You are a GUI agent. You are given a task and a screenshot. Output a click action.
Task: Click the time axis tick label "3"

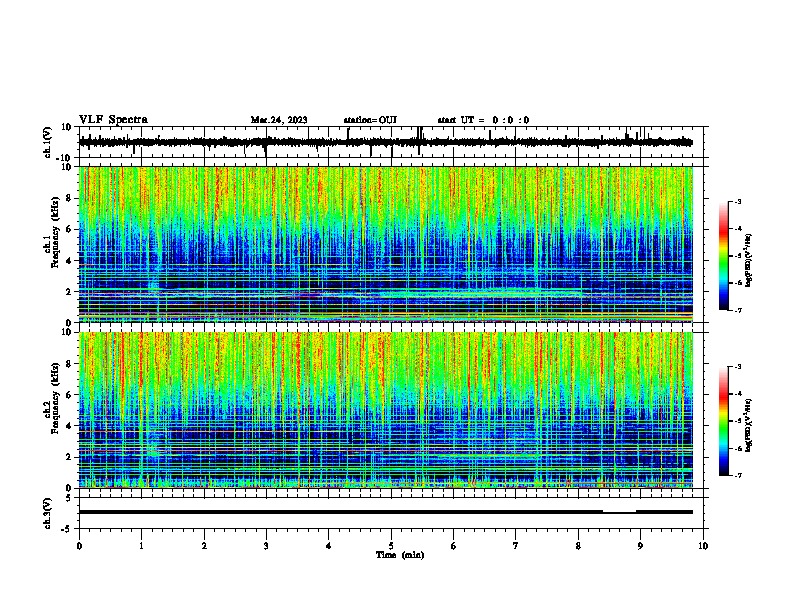[266, 546]
